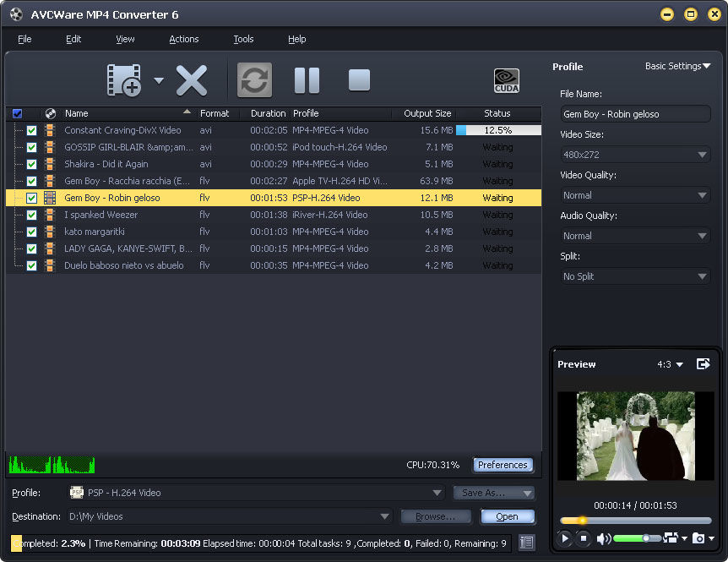The width and height of the screenshot is (728, 562).
Task: Mute the preview speaker icon
Action: [x=604, y=539]
